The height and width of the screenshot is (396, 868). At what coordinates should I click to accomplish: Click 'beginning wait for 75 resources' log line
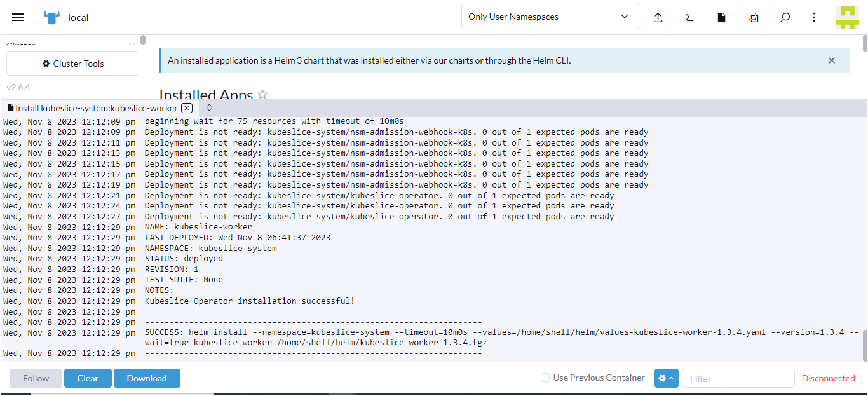coord(275,121)
